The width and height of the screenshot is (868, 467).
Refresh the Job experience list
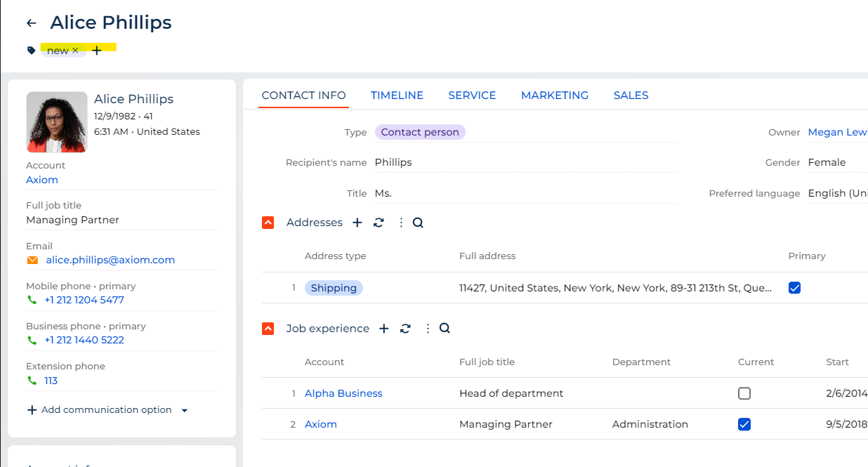click(x=405, y=329)
